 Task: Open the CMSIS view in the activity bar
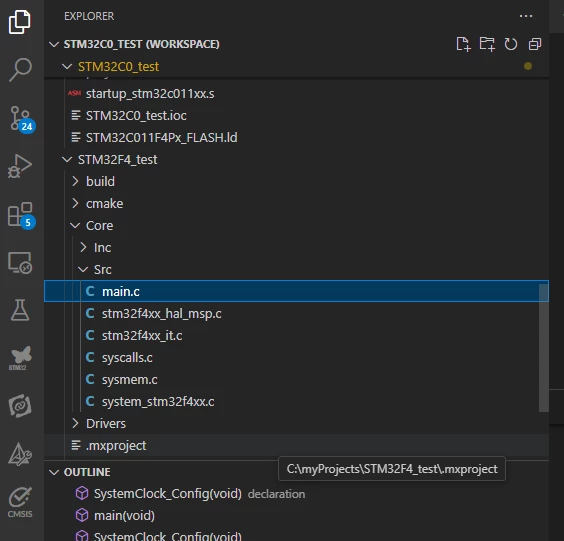coord(20,502)
